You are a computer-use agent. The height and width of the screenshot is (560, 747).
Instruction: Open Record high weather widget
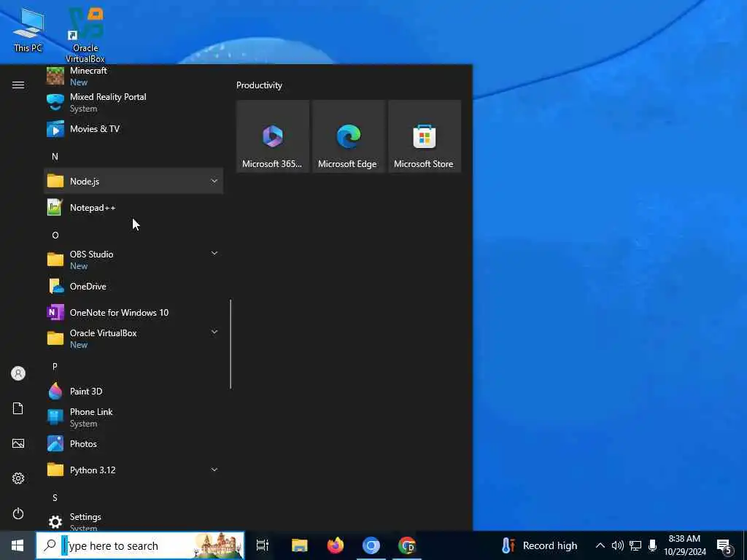[539, 545]
